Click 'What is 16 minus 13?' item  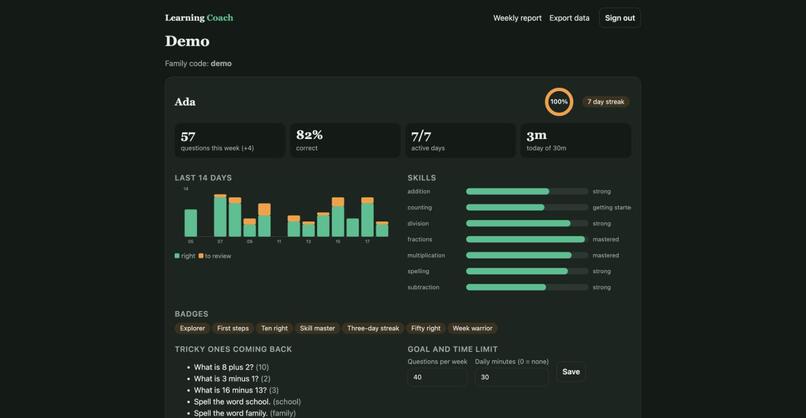coord(236,390)
